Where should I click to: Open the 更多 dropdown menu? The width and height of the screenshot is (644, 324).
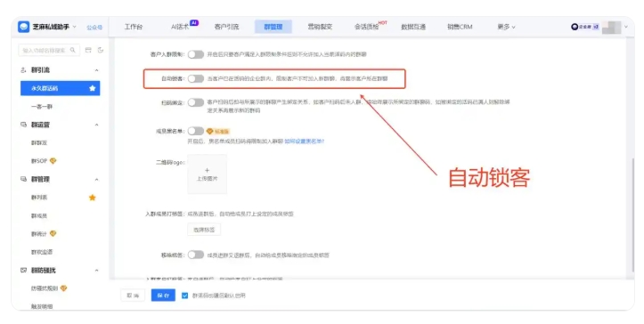coord(506,27)
